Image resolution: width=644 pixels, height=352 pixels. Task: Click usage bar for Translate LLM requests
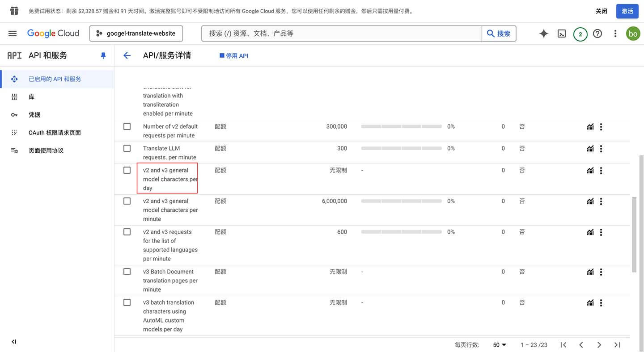(402, 149)
